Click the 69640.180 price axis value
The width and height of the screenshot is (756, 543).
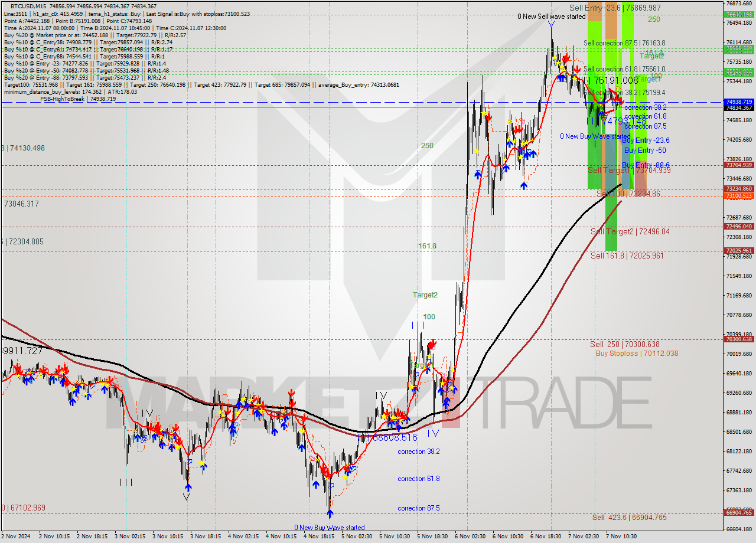click(739, 373)
